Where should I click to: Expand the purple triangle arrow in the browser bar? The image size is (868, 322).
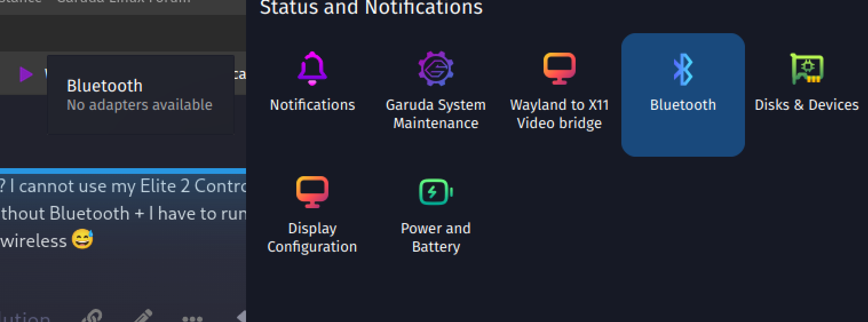26,74
